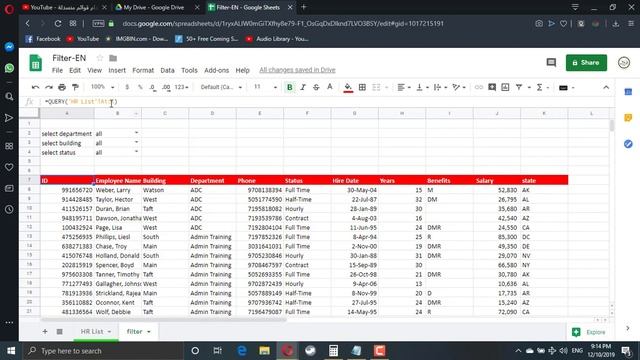The image size is (640, 360).
Task: Click the green Share button
Action: pyautogui.click(x=586, y=62)
